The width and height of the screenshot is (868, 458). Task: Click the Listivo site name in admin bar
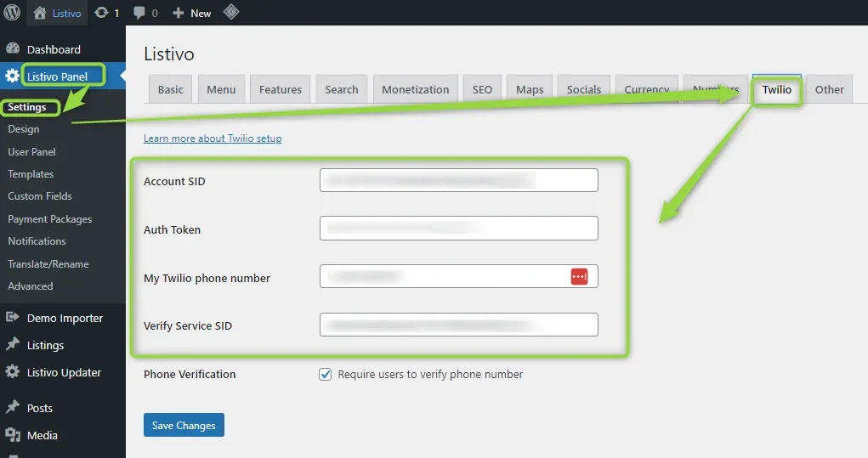[66, 14]
